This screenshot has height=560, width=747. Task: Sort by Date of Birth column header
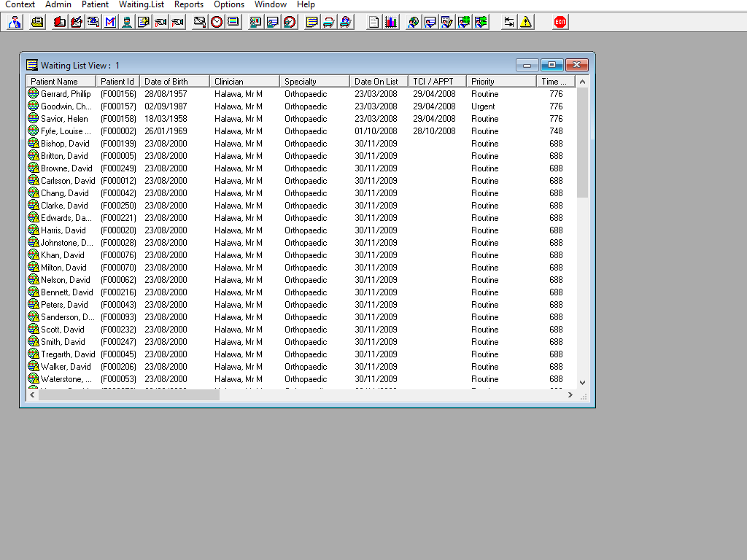[175, 82]
